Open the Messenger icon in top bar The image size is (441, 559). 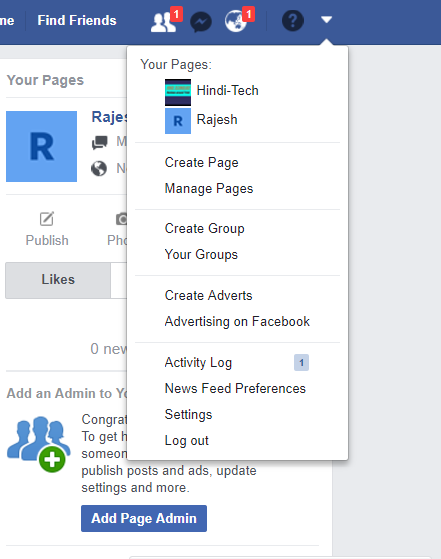(x=201, y=22)
